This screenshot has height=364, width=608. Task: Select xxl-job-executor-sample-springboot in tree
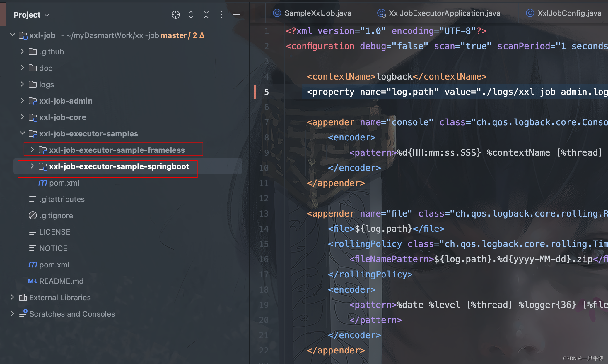(119, 166)
